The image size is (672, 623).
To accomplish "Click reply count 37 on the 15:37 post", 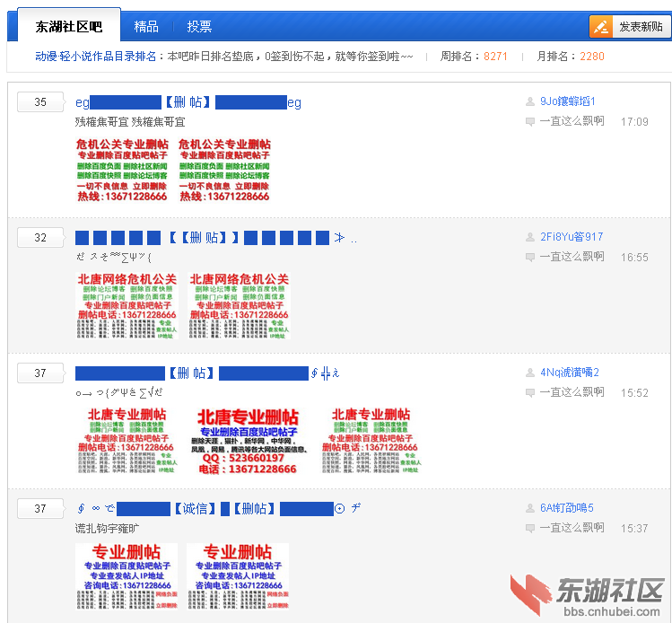I will coord(40,508).
